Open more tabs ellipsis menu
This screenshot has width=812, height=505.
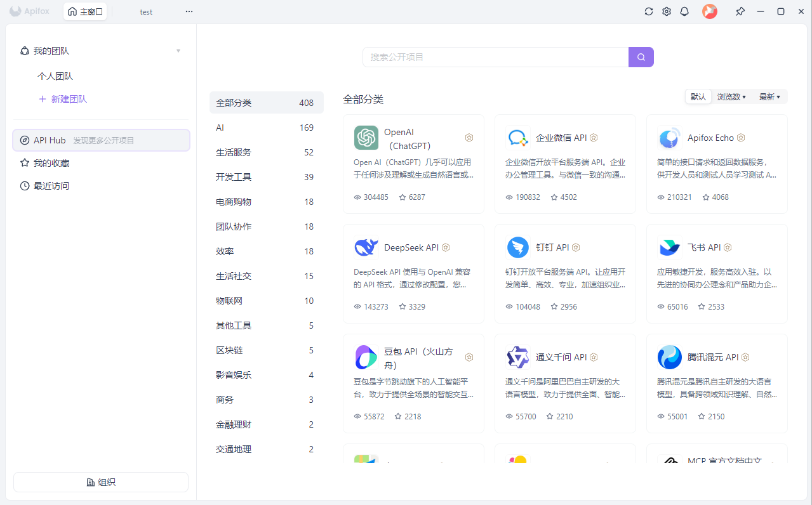tap(189, 11)
